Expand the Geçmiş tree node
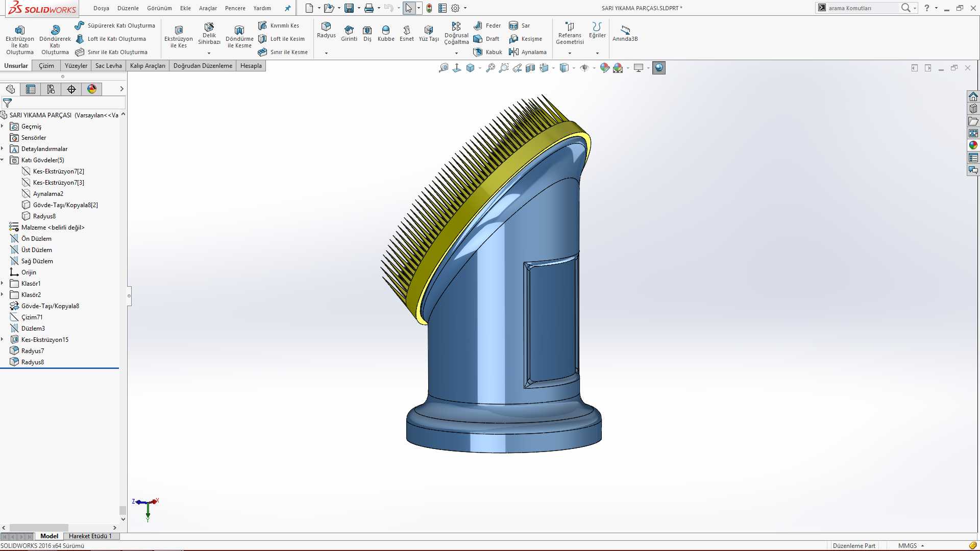 pyautogui.click(x=3, y=126)
